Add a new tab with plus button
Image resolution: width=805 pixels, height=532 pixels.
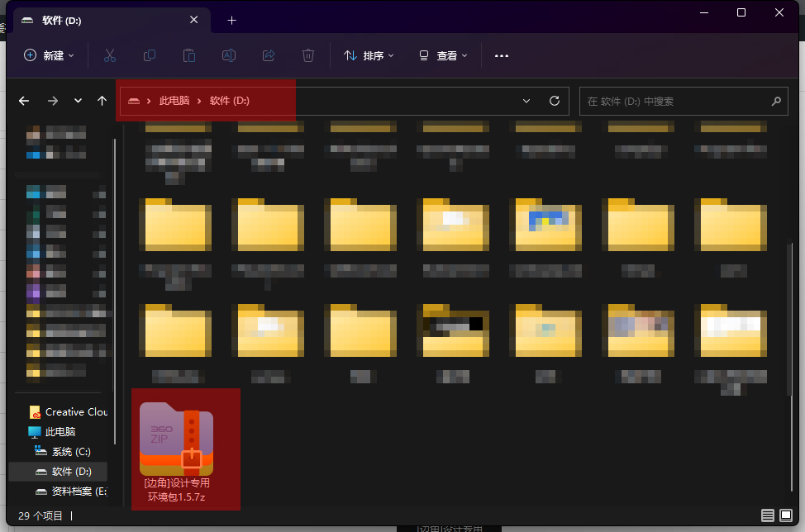tap(232, 21)
